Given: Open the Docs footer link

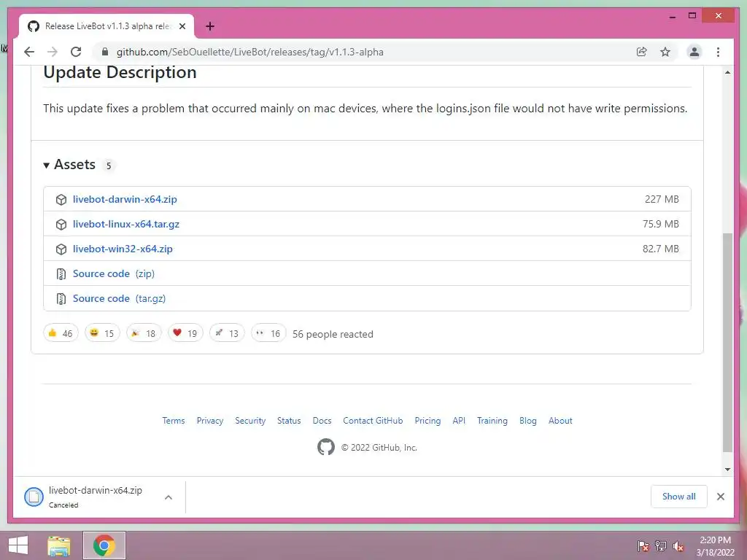Looking at the screenshot, I should 322,421.
